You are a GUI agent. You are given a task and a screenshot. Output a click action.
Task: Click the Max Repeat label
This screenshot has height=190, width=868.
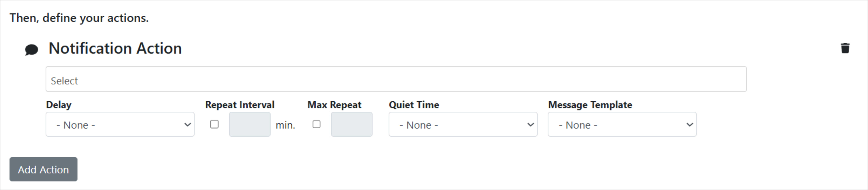334,105
